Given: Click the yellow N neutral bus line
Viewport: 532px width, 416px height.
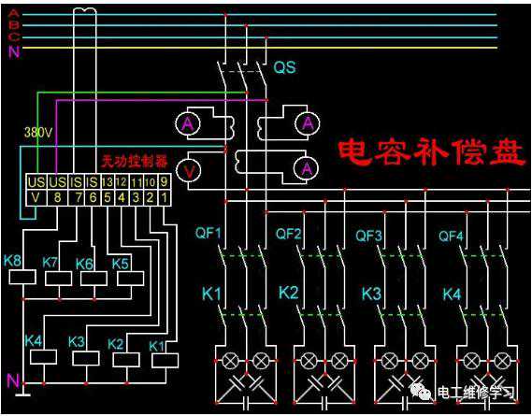Looking at the screenshot, I should click(260, 48).
